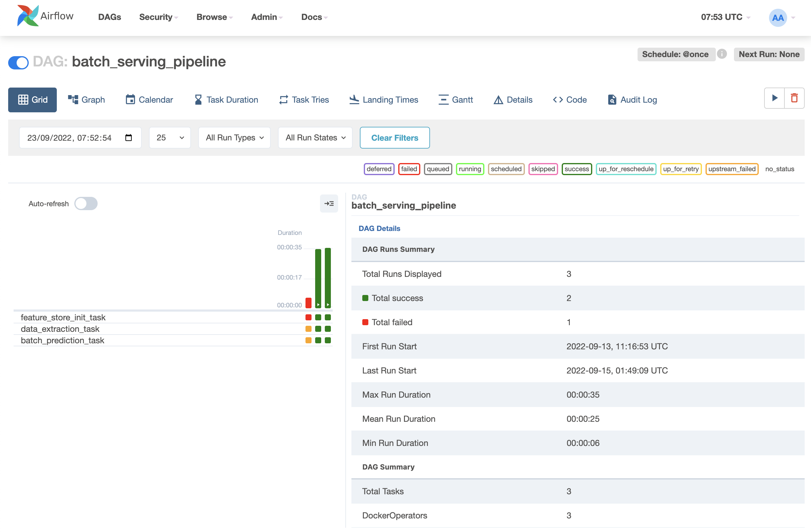Click the running status legend badge
811x532 pixels.
(470, 169)
